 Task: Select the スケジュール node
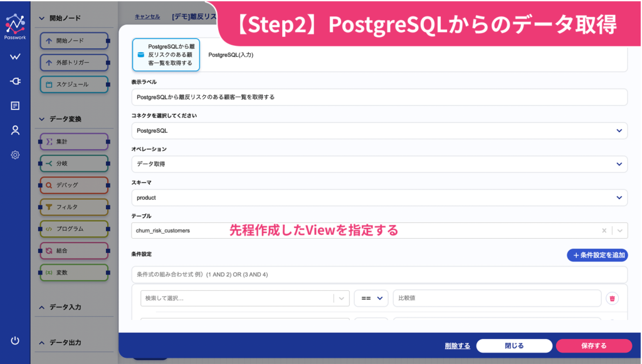click(x=74, y=84)
